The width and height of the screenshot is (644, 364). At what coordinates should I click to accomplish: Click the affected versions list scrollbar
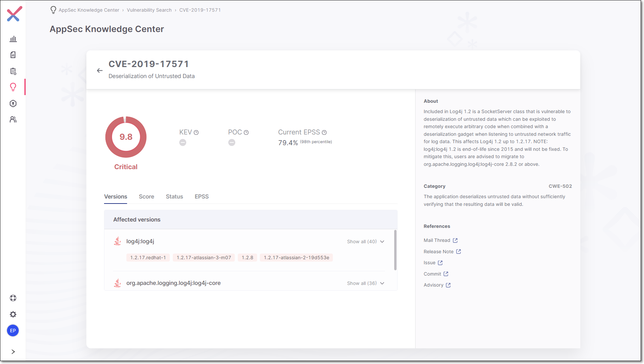(395, 250)
